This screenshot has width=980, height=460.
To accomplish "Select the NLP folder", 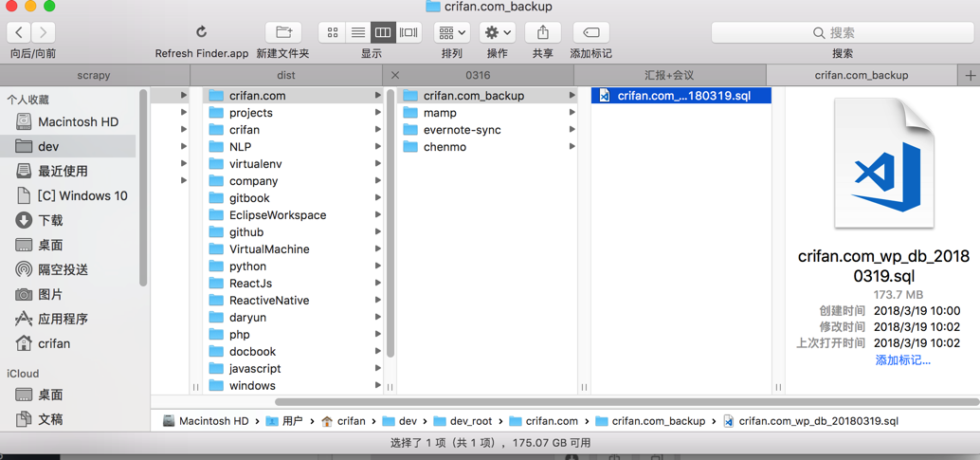I will click(x=294, y=147).
